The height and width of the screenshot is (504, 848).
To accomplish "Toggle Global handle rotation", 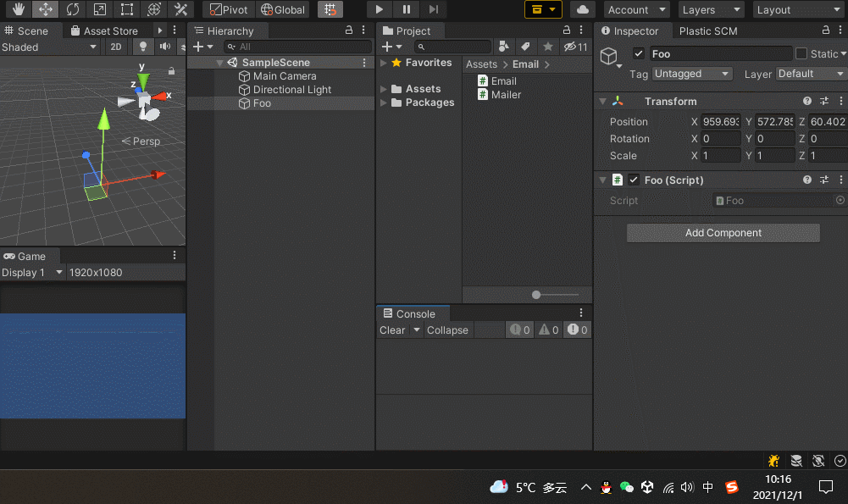I will pyautogui.click(x=283, y=9).
